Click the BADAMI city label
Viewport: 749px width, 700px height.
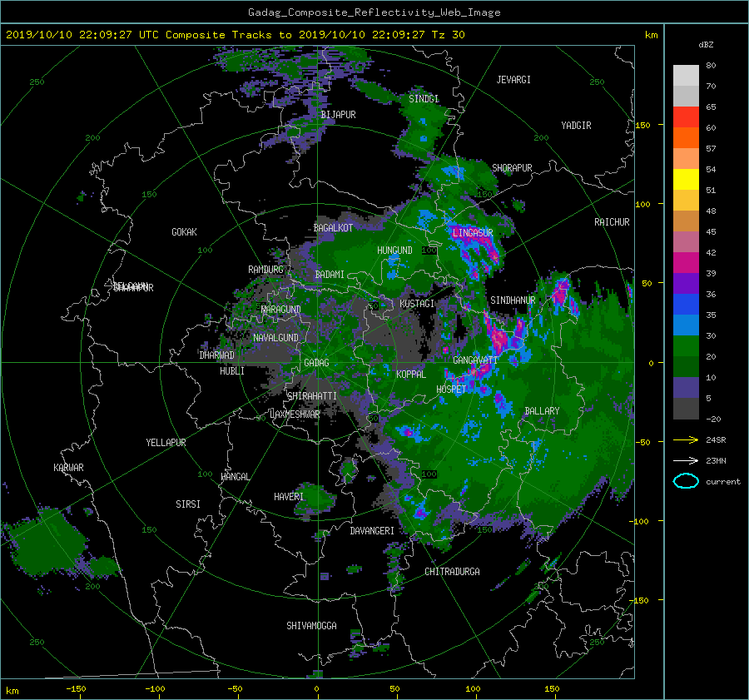pyautogui.click(x=330, y=275)
